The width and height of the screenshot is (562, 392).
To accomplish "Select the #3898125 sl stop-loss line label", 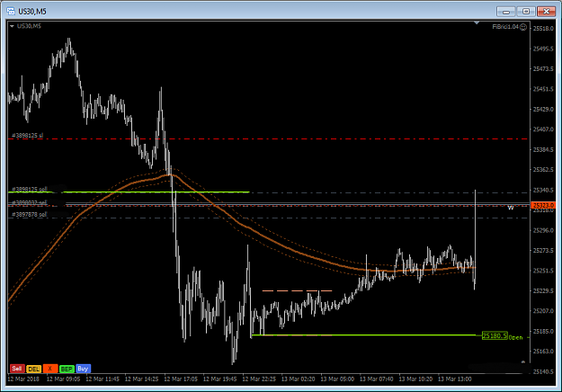I will tap(28, 136).
